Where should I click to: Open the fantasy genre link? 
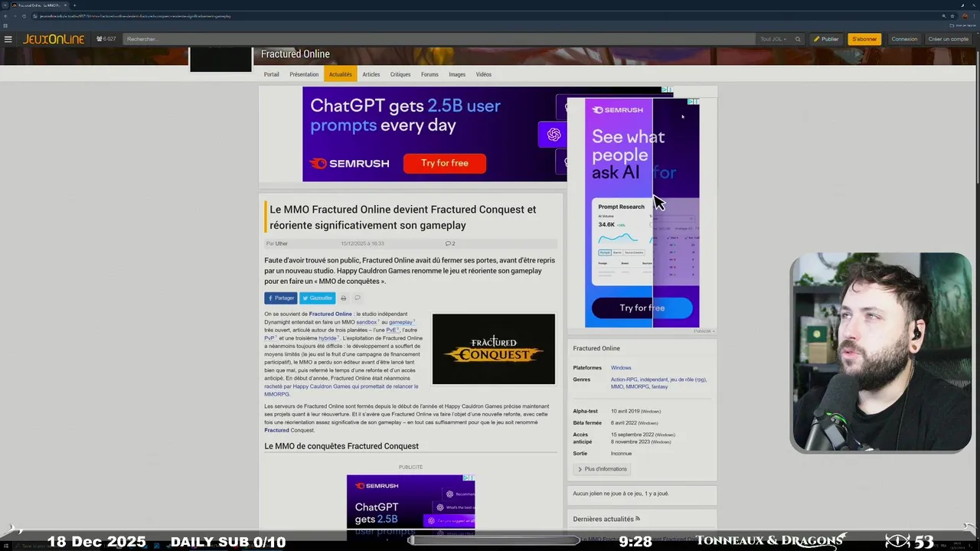click(x=659, y=386)
